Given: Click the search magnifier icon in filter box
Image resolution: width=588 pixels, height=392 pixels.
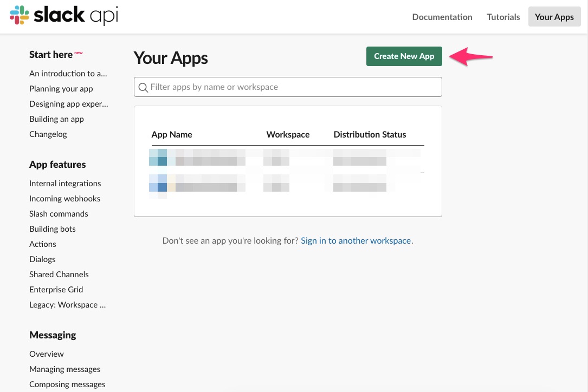Looking at the screenshot, I should coord(143,87).
